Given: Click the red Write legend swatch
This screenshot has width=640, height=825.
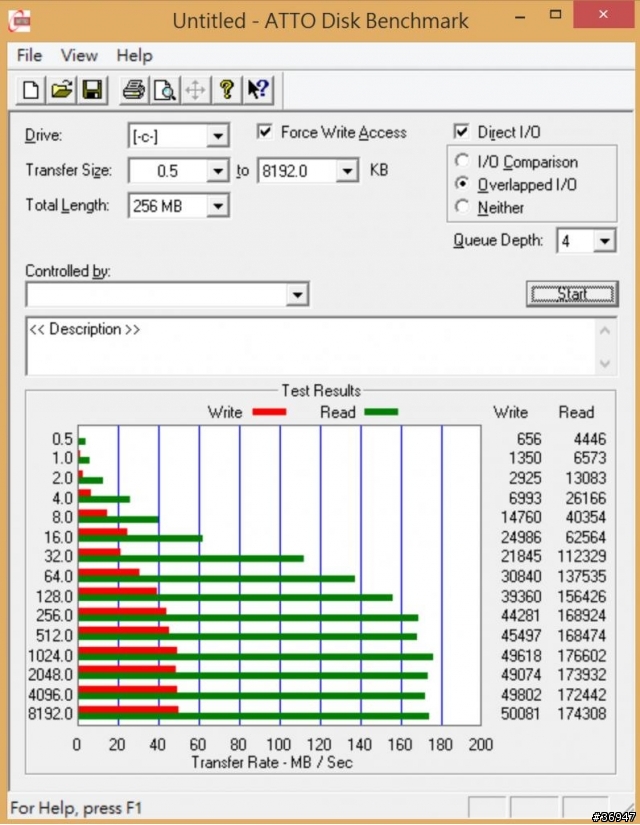Looking at the screenshot, I should [269, 412].
